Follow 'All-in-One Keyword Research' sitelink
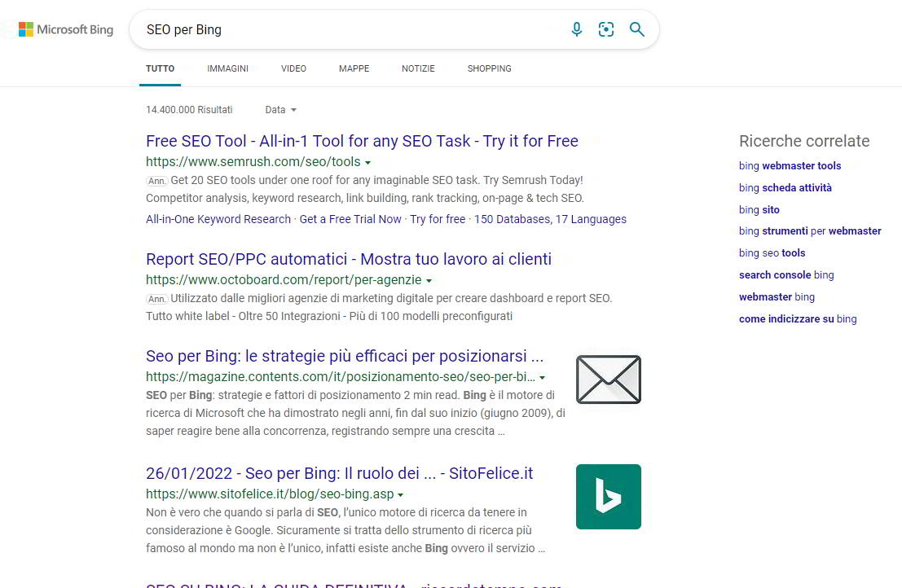 tap(218, 219)
